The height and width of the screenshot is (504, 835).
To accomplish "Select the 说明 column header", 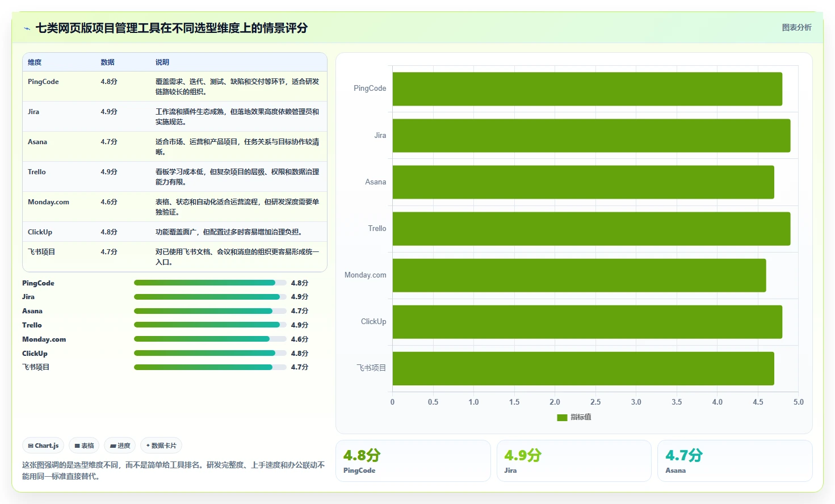I will click(162, 62).
